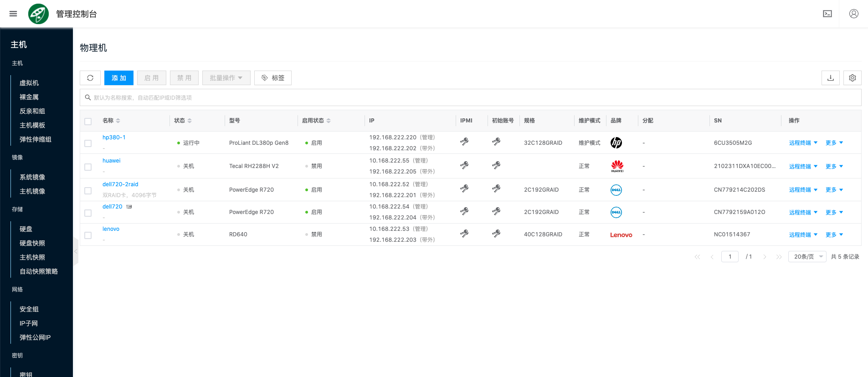The height and width of the screenshot is (377, 868).
Task: Expand 更多 menu for hp380-1
Action: 834,143
